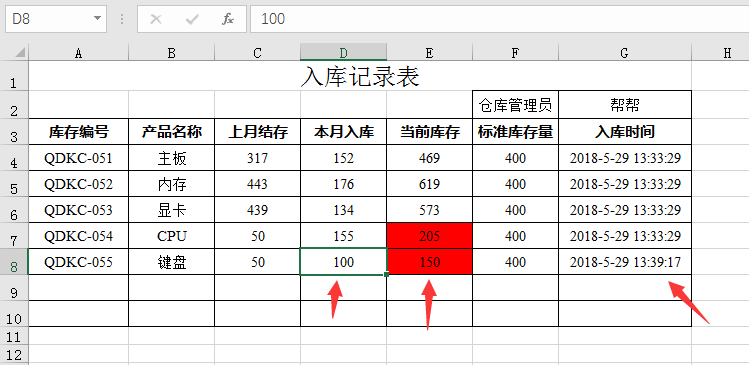Select row 8 header
This screenshot has height=365, width=749.
point(14,262)
